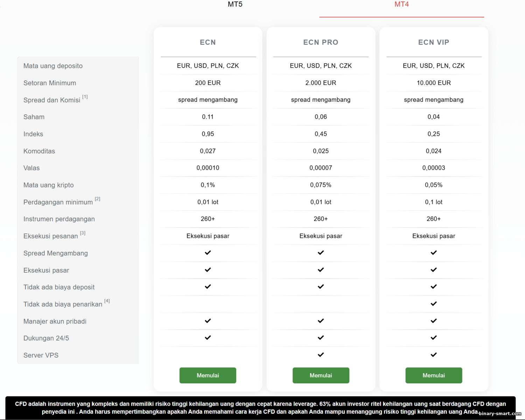The height and width of the screenshot is (420, 525).
Task: Click the Setoran Minimum row label
Action: click(50, 83)
